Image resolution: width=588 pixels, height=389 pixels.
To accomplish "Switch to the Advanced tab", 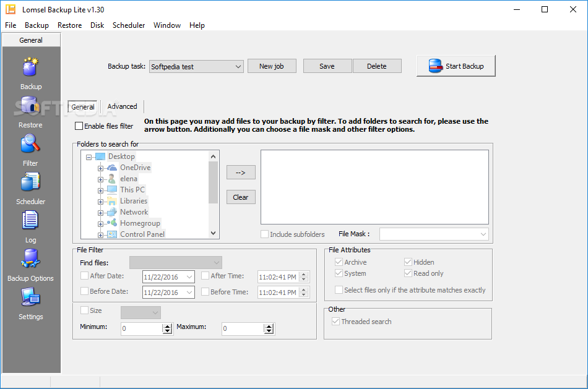I will pyautogui.click(x=123, y=106).
